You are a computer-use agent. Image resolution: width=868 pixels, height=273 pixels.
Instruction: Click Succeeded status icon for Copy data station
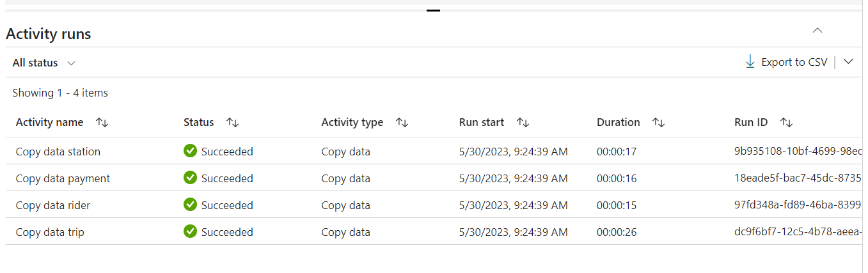coord(190,151)
